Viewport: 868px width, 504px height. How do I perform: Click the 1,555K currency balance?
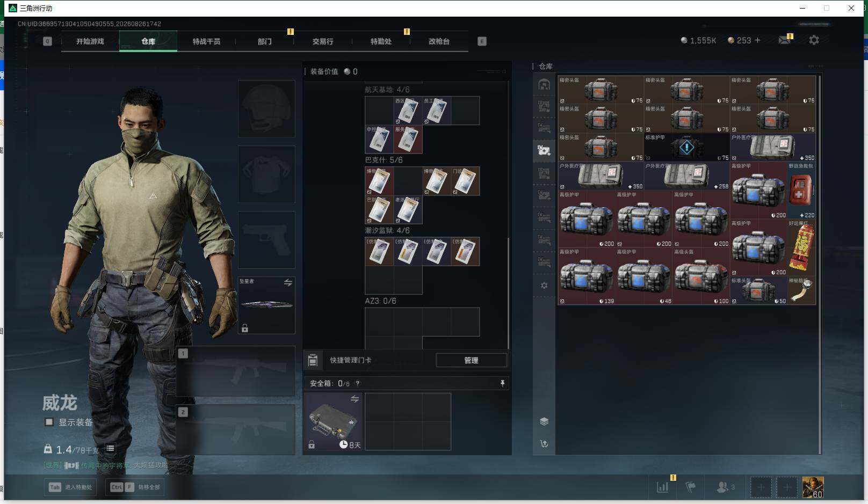(x=698, y=41)
